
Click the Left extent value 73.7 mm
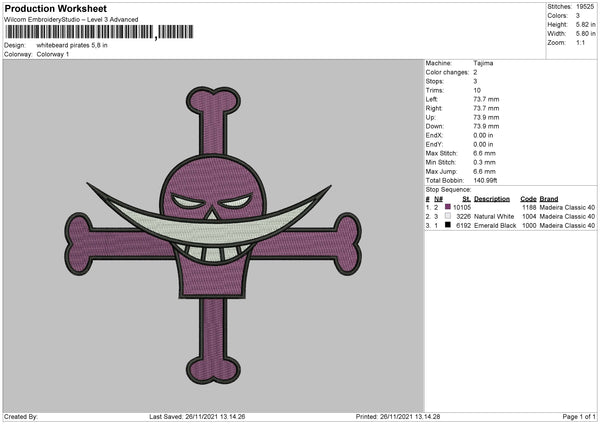point(486,99)
